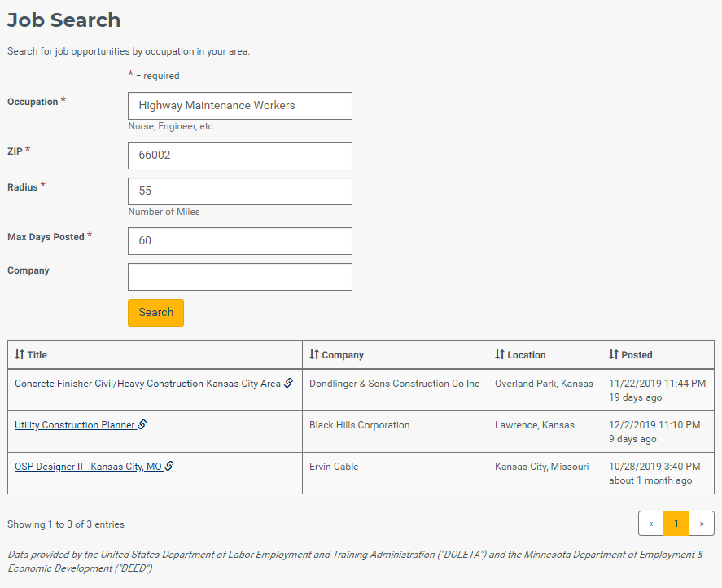Open Concrete Finisher-Civil/Heavy Construction job link

click(148, 384)
